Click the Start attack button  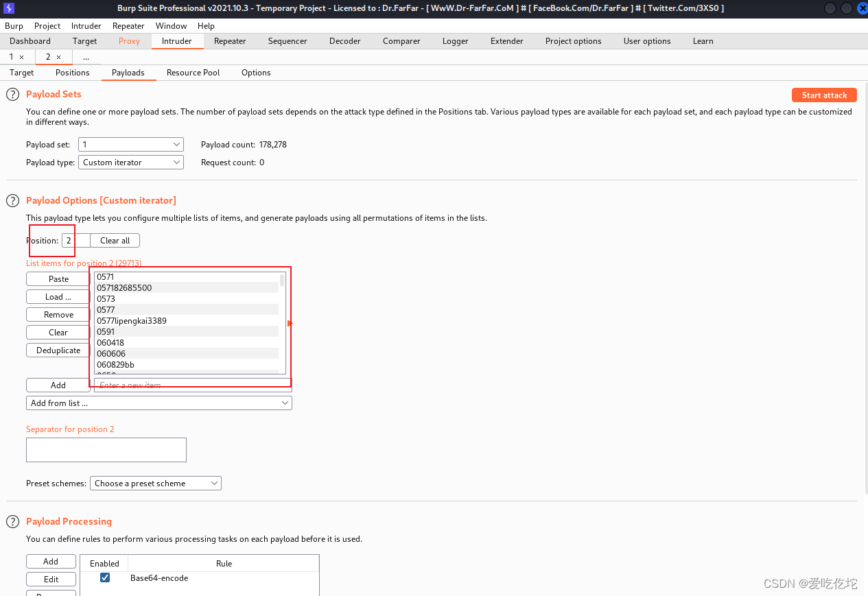point(824,95)
